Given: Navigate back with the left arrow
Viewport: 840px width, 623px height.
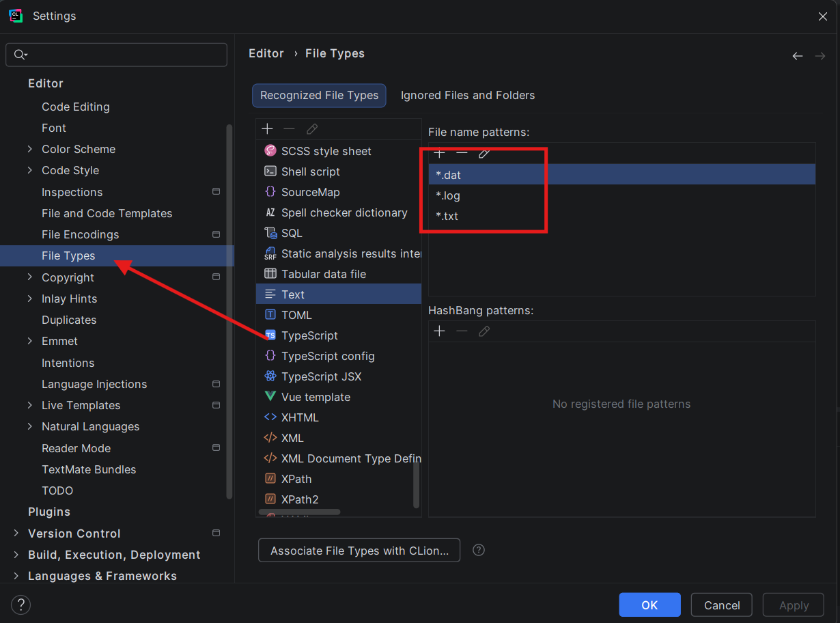Looking at the screenshot, I should pos(798,56).
